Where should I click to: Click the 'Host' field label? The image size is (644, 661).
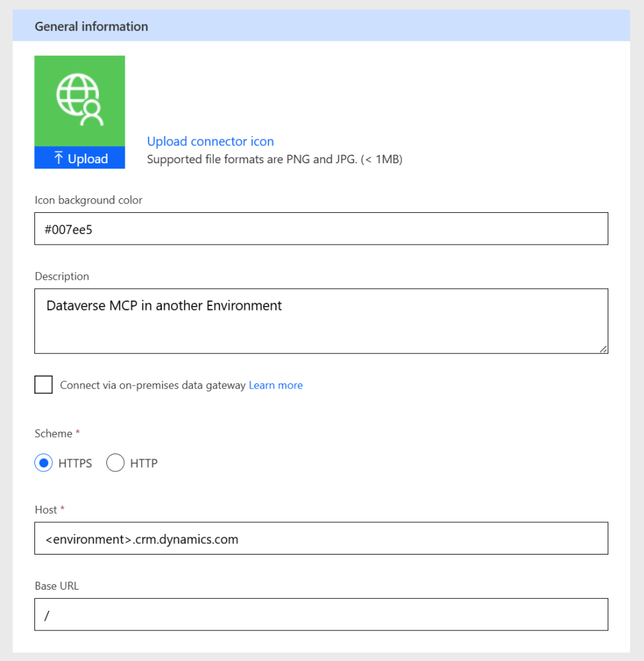pyautogui.click(x=46, y=510)
